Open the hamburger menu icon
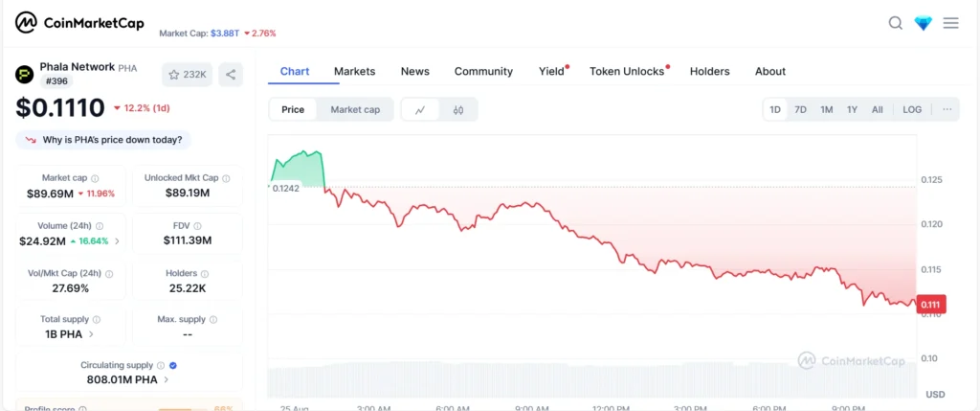This screenshot has width=980, height=411. (x=950, y=23)
